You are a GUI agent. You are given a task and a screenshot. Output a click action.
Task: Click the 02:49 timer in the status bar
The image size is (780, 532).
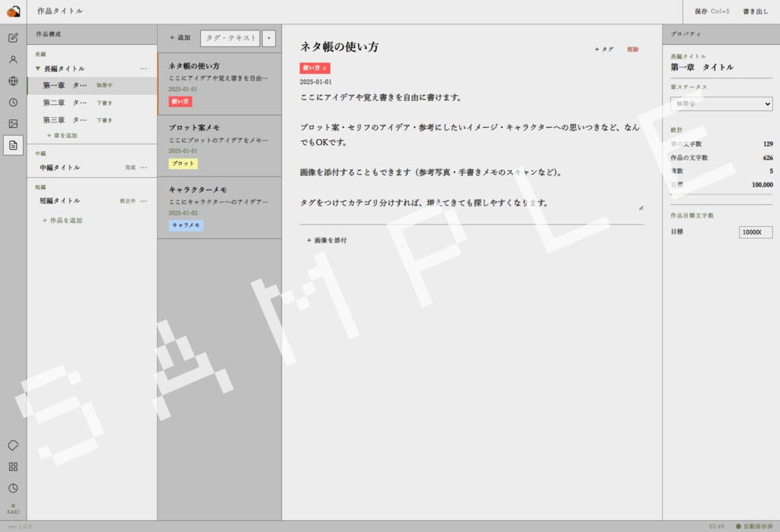coord(716,526)
